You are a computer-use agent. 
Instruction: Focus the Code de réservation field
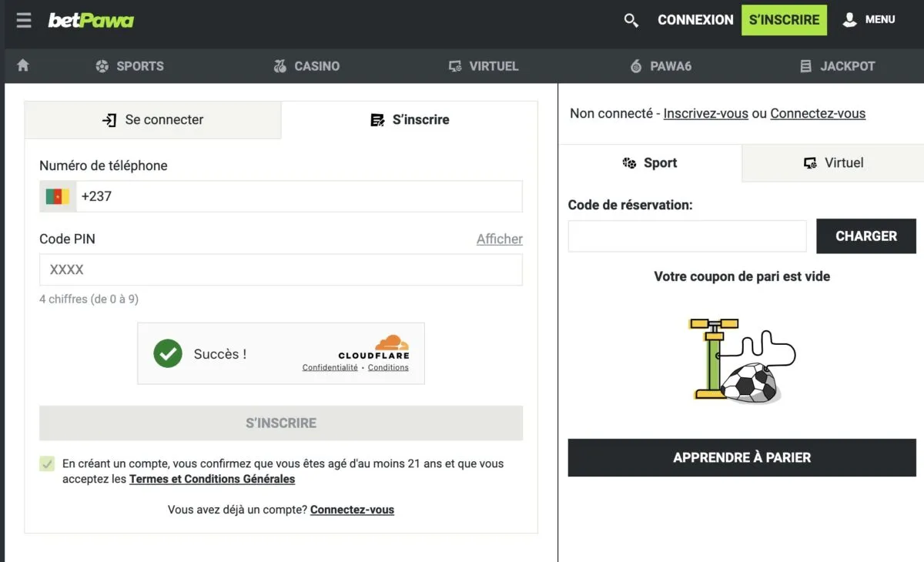(687, 236)
